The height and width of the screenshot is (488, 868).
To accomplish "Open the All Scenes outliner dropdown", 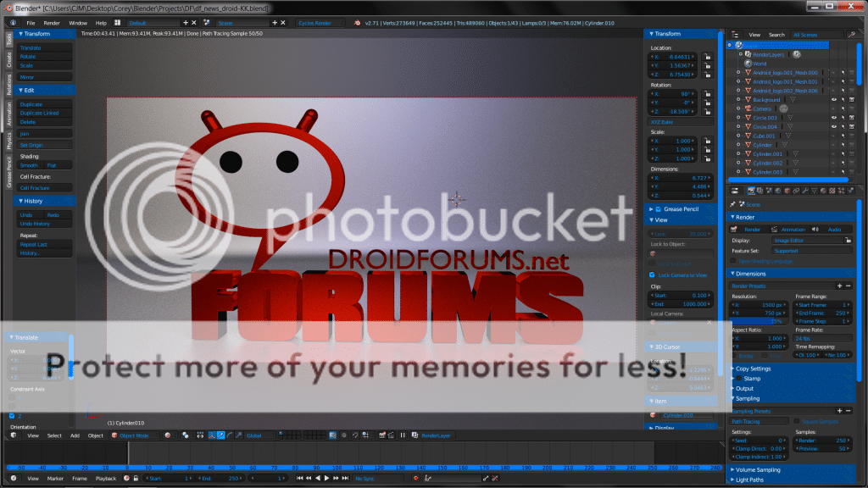I will pyautogui.click(x=817, y=34).
